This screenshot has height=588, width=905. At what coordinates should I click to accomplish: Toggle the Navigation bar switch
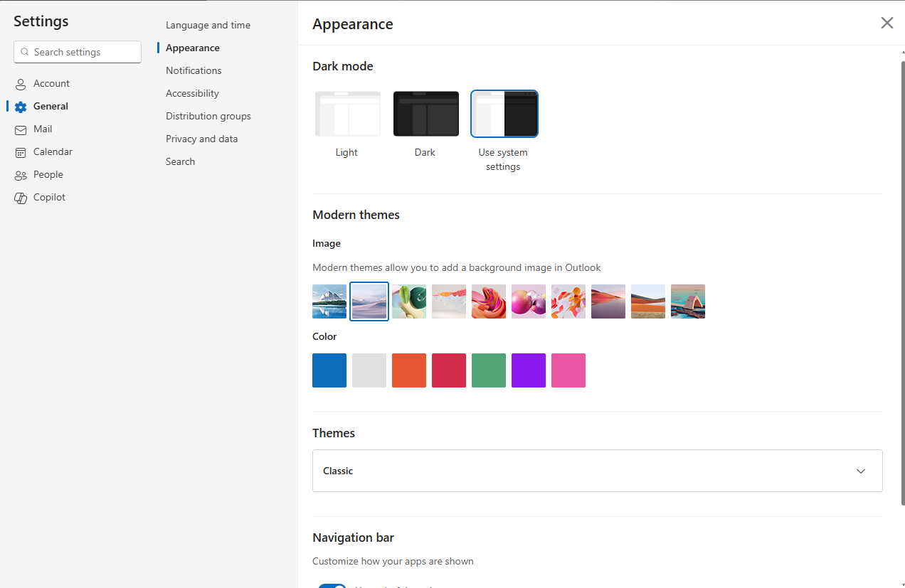point(332,585)
